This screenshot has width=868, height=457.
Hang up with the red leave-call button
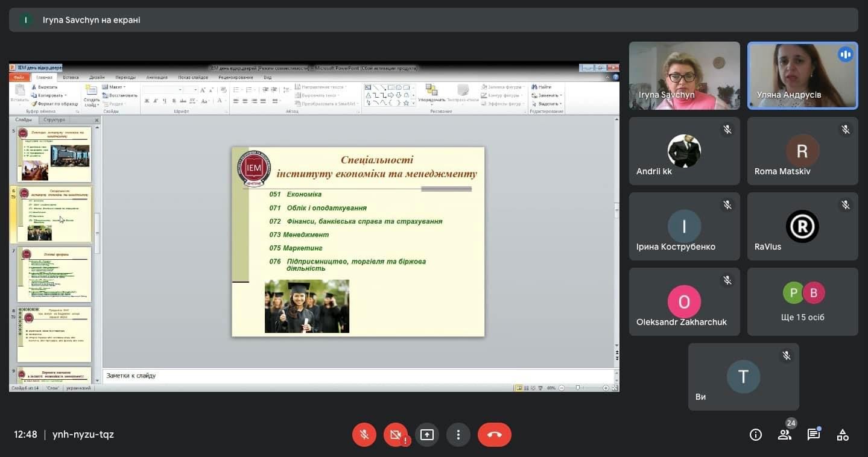tap(494, 435)
